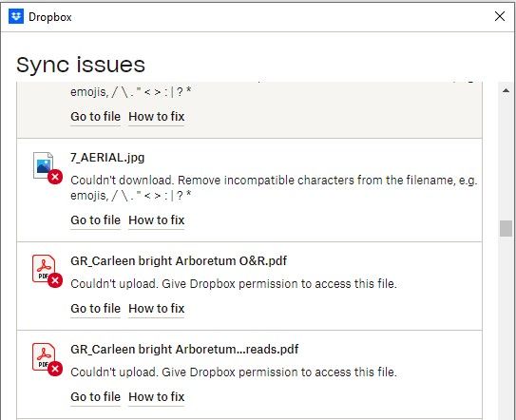Image resolution: width=516 pixels, height=420 pixels.
Task: Open 'How to fix' in the highlighted top entry
Action: pos(156,117)
